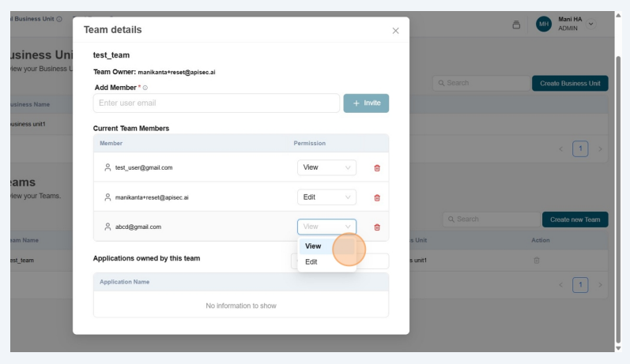Close the Team details dialog
This screenshot has height=364, width=630.
click(x=395, y=31)
